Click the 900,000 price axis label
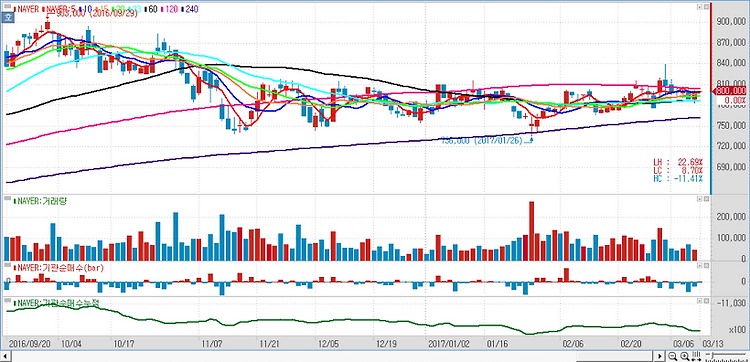Screen dimensions: 750x362 (730, 22)
